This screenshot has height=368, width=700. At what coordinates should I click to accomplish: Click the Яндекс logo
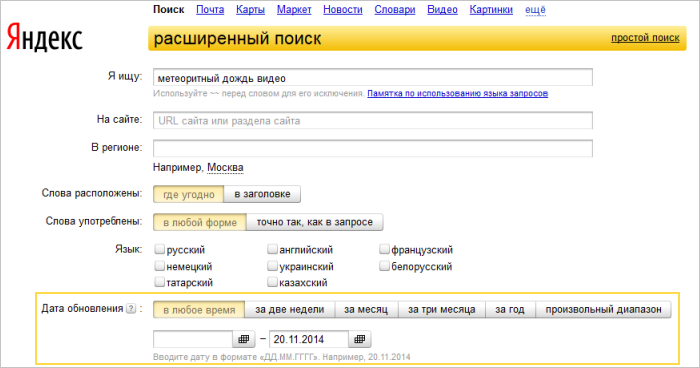pyautogui.click(x=44, y=37)
